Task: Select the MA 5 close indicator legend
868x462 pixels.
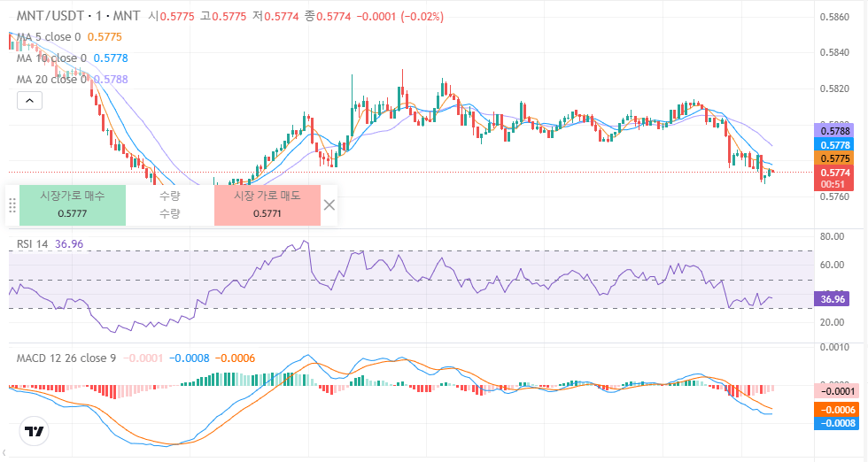Action: [x=49, y=37]
